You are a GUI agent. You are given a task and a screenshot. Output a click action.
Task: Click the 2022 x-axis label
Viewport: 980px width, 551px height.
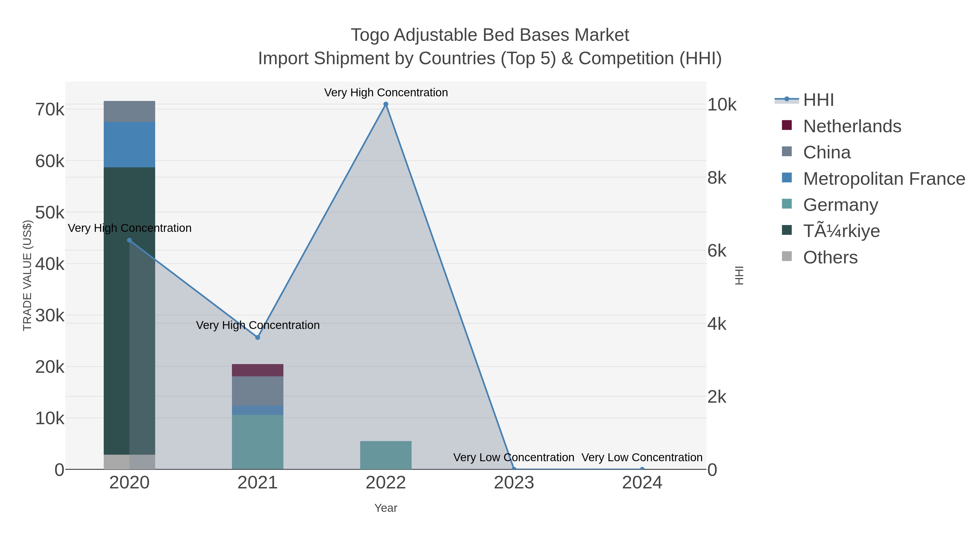[x=386, y=483]
